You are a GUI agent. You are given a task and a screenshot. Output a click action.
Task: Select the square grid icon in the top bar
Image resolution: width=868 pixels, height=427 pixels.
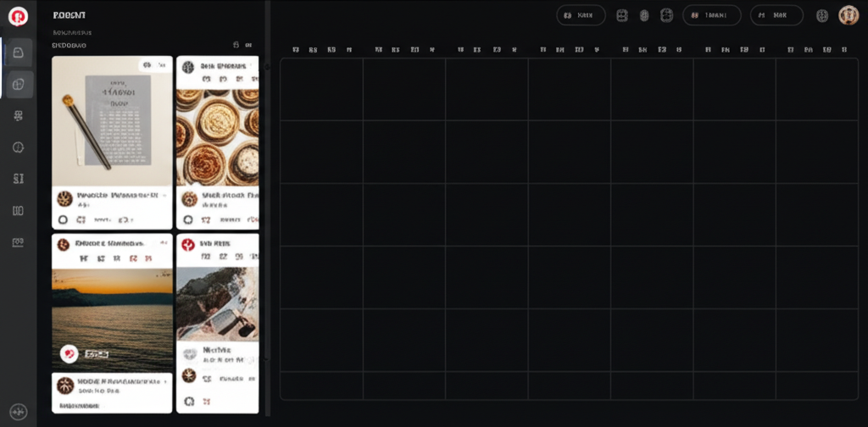tap(622, 15)
